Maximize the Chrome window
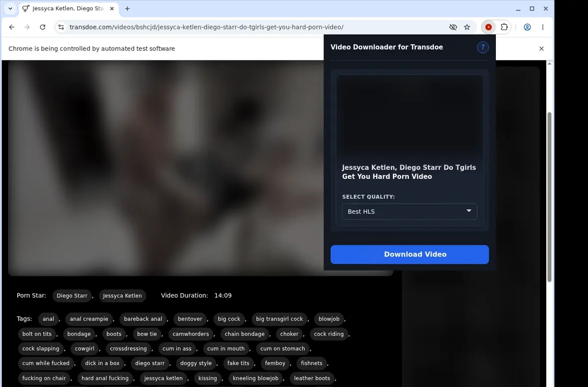The image size is (588, 387). coord(532,9)
